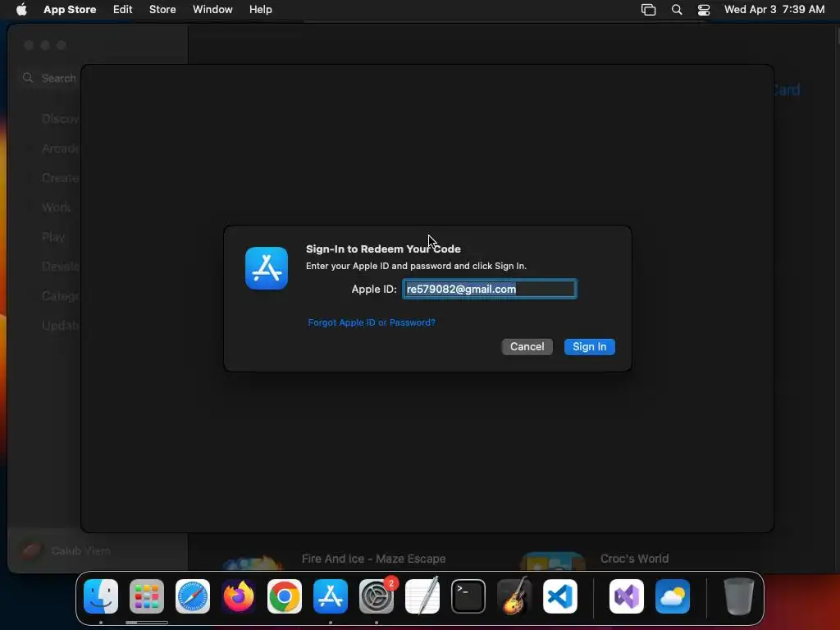Open the Edit menu

[x=123, y=10]
